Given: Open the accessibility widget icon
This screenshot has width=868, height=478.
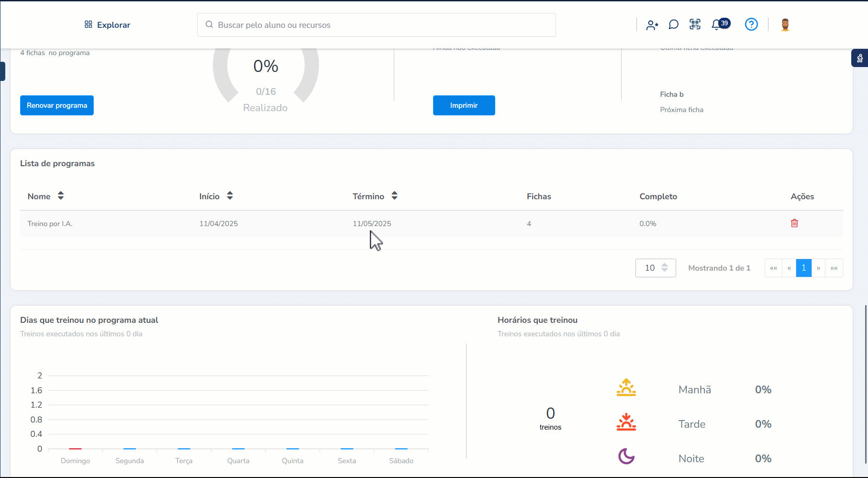Looking at the screenshot, I should coord(860,58).
